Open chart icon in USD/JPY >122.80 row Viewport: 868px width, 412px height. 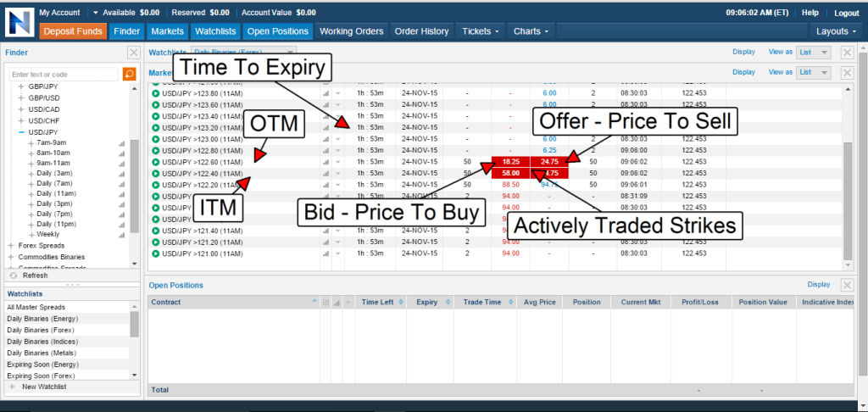click(325, 150)
